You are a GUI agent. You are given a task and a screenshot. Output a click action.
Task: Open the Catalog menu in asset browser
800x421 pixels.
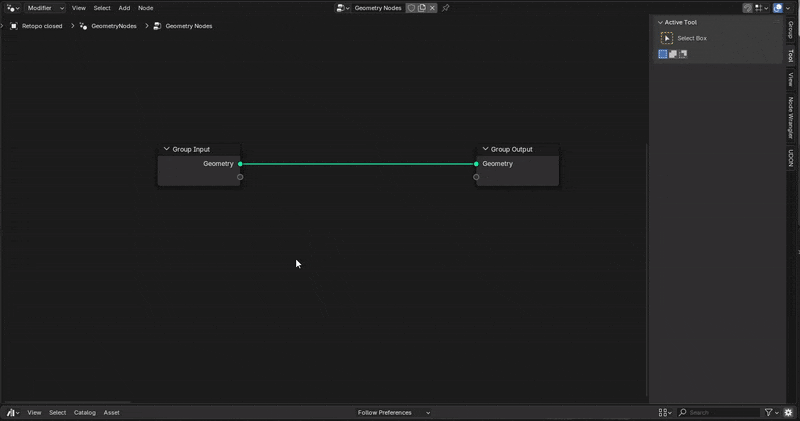[x=84, y=412]
